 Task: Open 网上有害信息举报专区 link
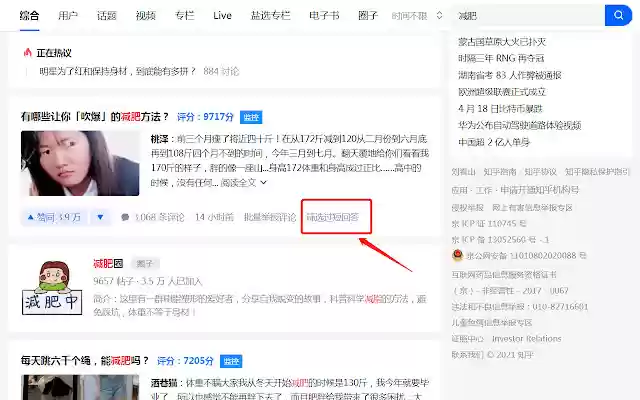pyautogui.click(x=532, y=208)
